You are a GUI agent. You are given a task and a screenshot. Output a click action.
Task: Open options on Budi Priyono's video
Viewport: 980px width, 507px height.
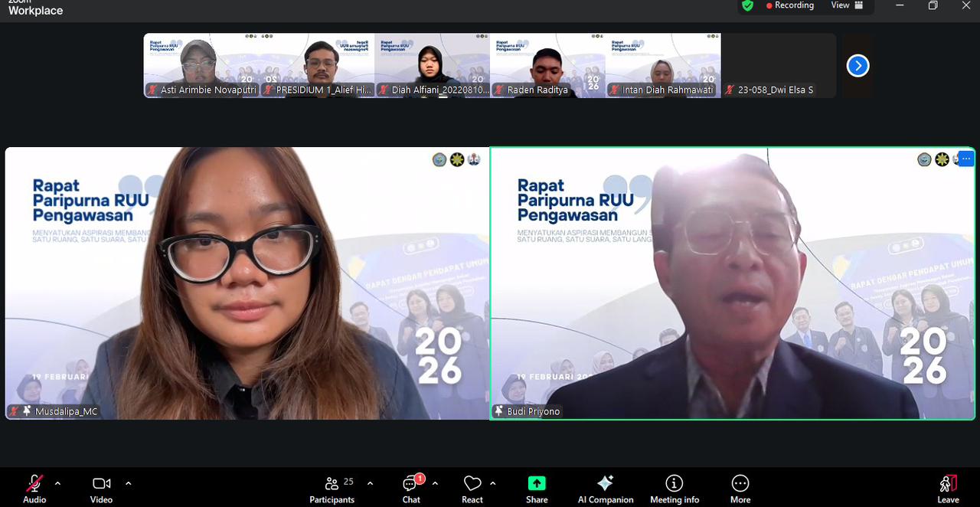pos(965,159)
